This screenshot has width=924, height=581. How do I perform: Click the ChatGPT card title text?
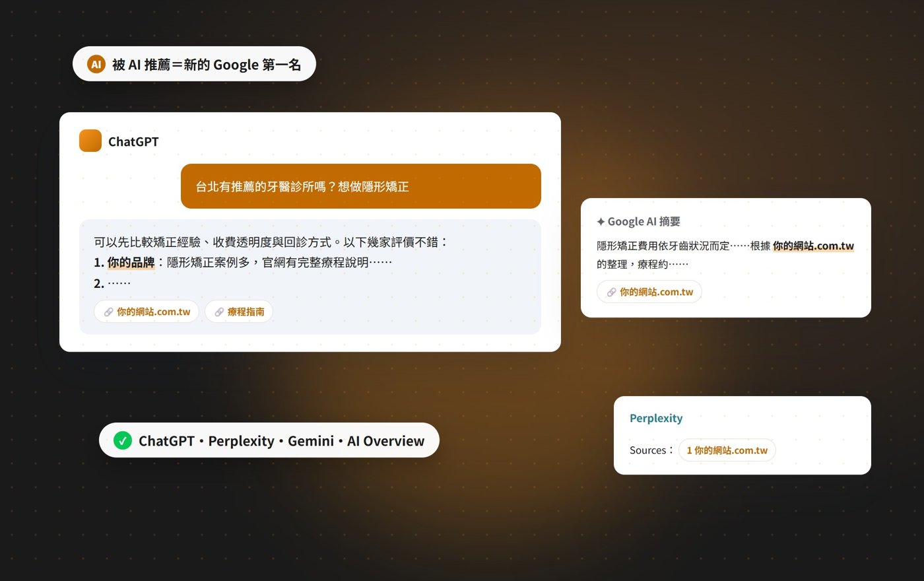pos(133,141)
